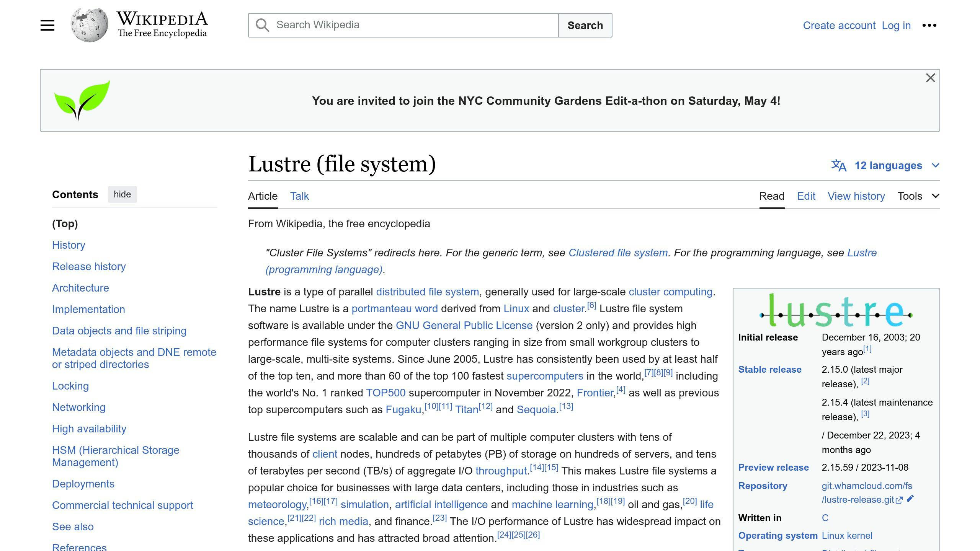
Task: Open the Edit tab
Action: 806,196
